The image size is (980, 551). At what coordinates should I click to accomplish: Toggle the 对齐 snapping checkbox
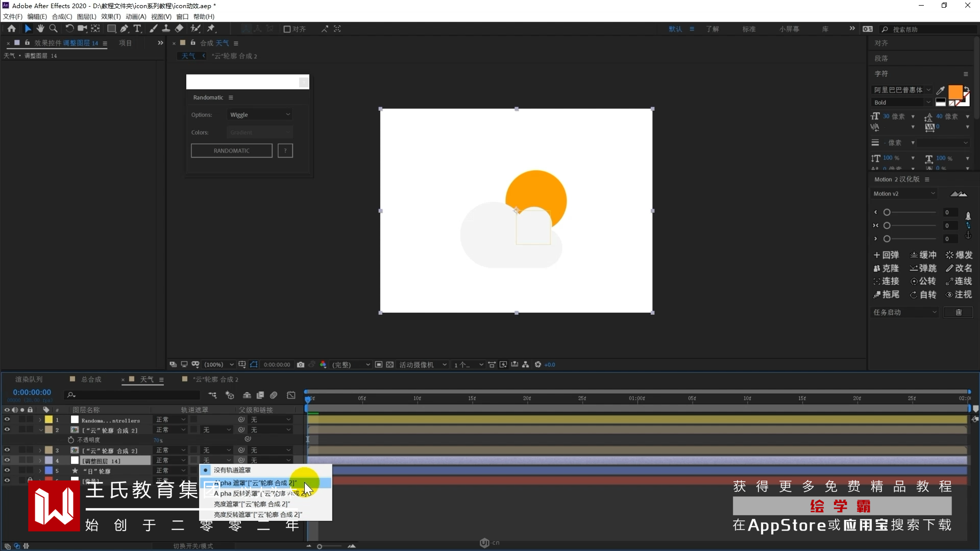pos(287,29)
